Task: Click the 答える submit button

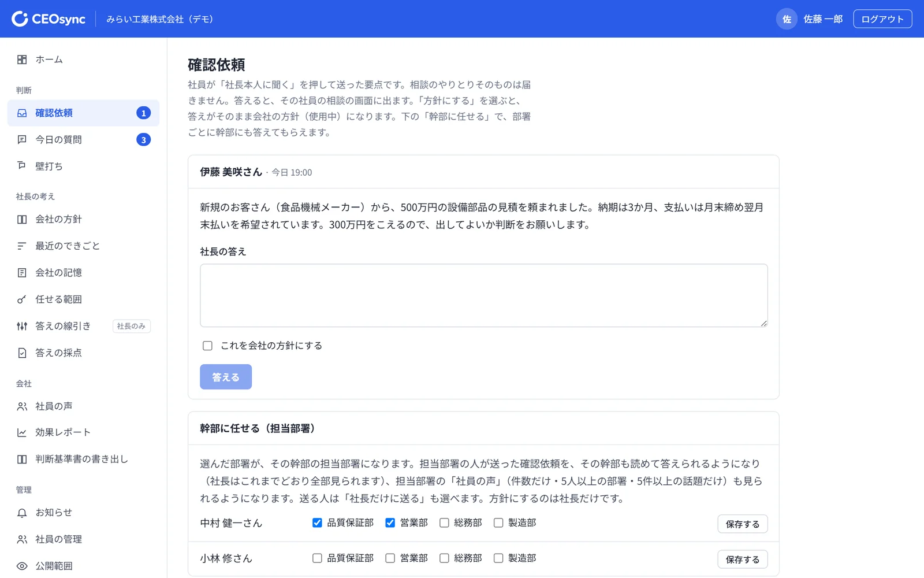Action: [226, 377]
